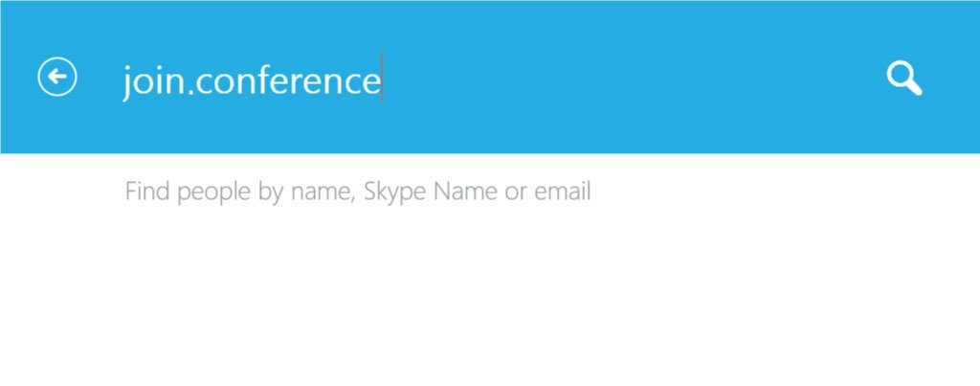Image resolution: width=980 pixels, height=386 pixels.
Task: Click the word "email" in the hint
Action: [x=563, y=191]
